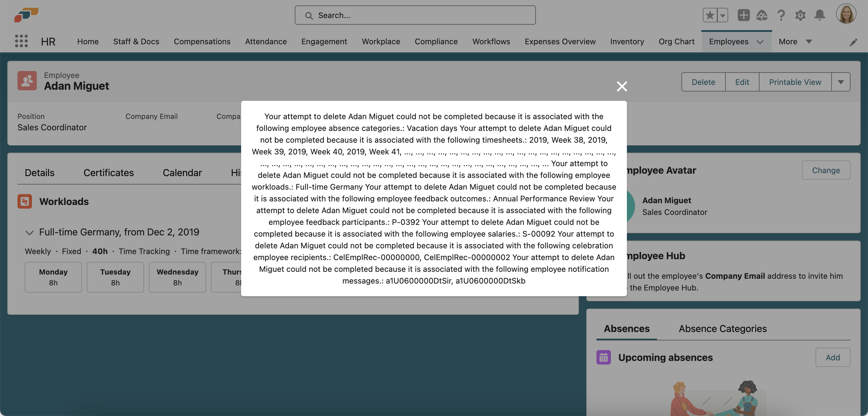Viewport: 868px width, 416px height.
Task: Close the delete error dialog
Action: point(622,86)
